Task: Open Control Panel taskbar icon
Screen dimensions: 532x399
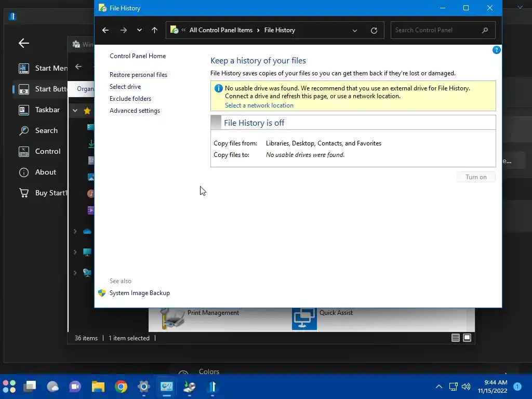Action: coord(167,387)
